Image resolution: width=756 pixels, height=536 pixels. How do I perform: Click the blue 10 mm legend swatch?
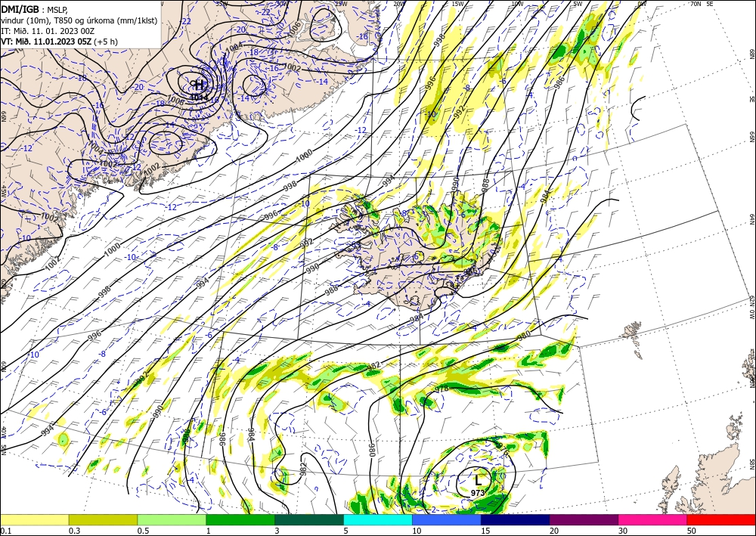(x=447, y=519)
